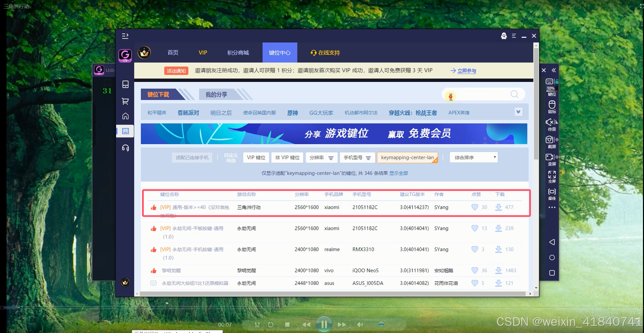Select the keyboard keymapping icon in sidebar
This screenshot has height=333, width=644.
(125, 131)
